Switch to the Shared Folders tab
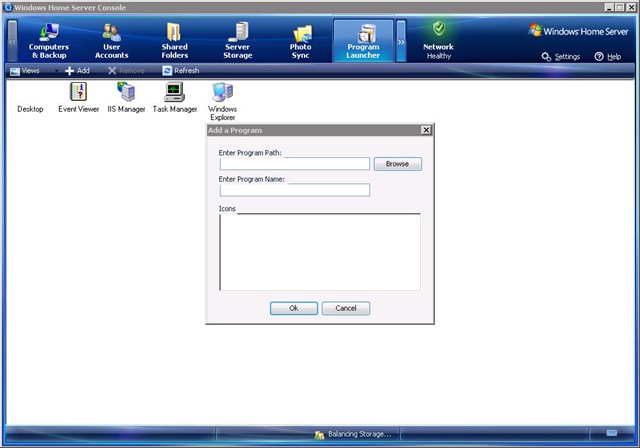Viewport: 640px width, 448px height. pyautogui.click(x=174, y=41)
